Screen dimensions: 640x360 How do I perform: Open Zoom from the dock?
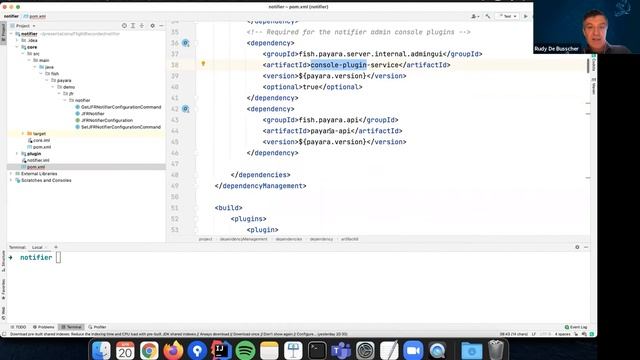click(413, 350)
